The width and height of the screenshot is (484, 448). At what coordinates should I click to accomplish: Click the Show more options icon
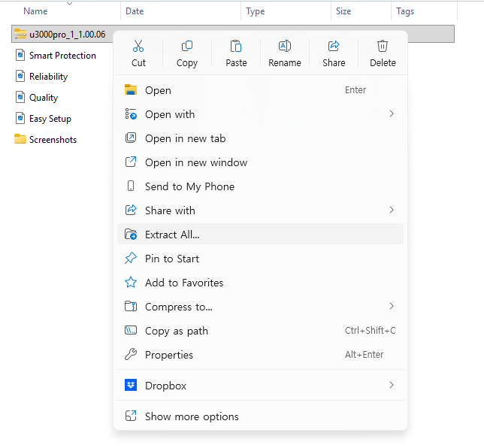point(131,416)
